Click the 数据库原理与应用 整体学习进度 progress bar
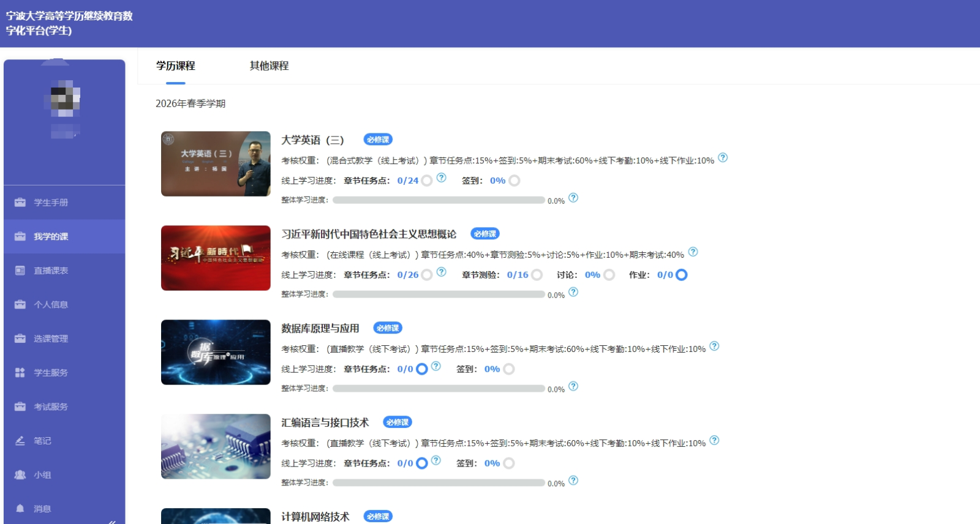 439,389
